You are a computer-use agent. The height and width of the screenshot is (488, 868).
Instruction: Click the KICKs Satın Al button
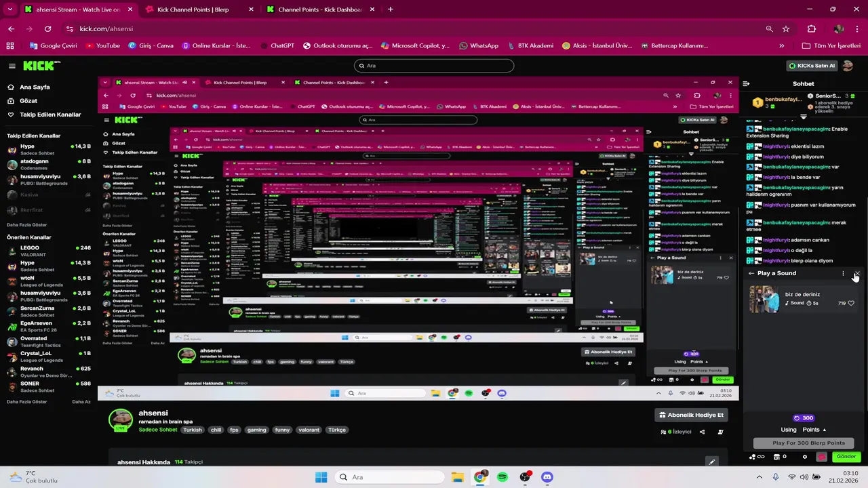pyautogui.click(x=812, y=66)
